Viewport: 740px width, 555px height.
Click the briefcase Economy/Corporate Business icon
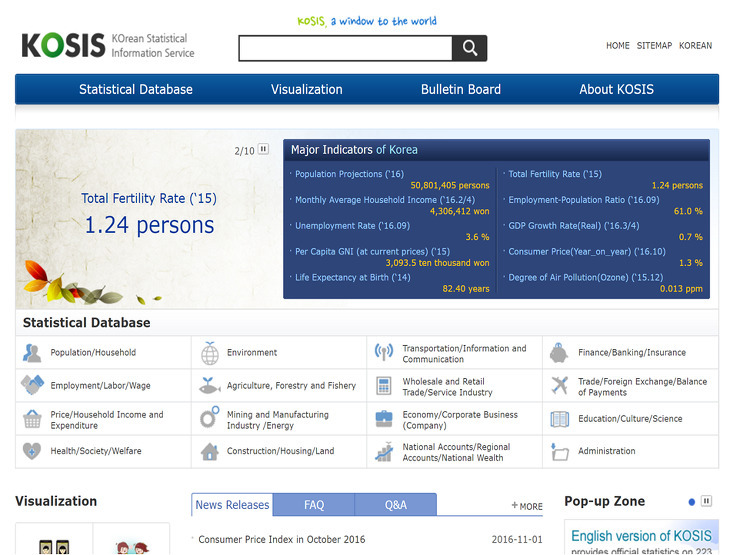[384, 418]
